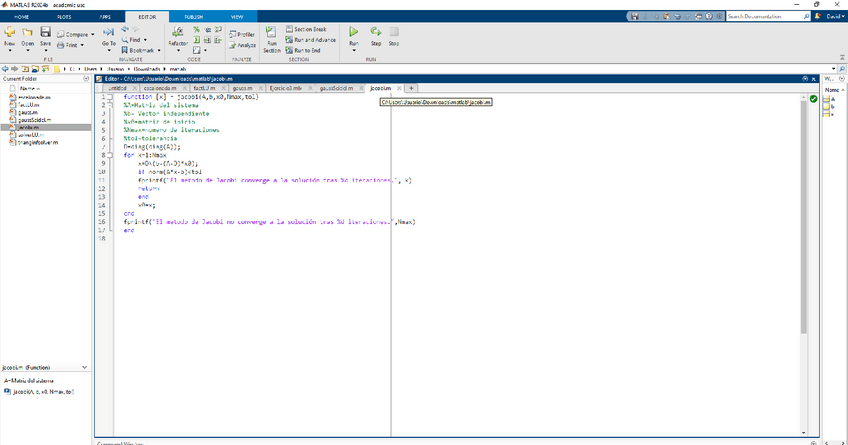
Task: Click the Refactor icon
Action: click(178, 36)
